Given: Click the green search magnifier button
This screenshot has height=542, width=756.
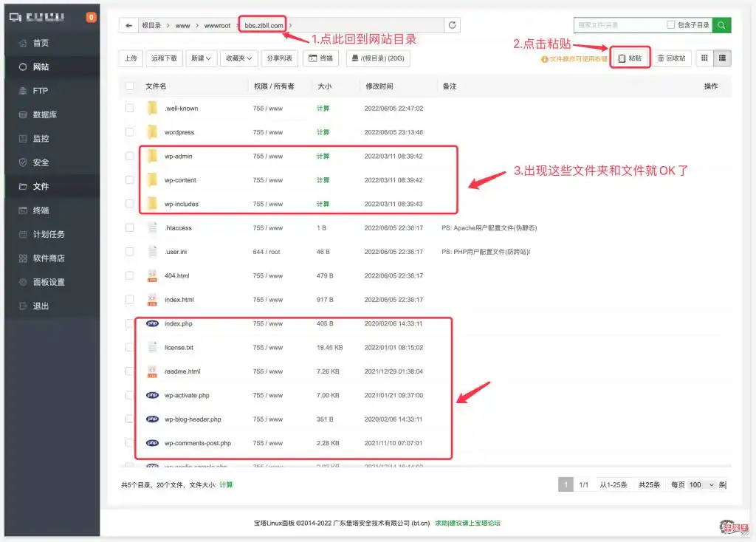Looking at the screenshot, I should tap(722, 25).
